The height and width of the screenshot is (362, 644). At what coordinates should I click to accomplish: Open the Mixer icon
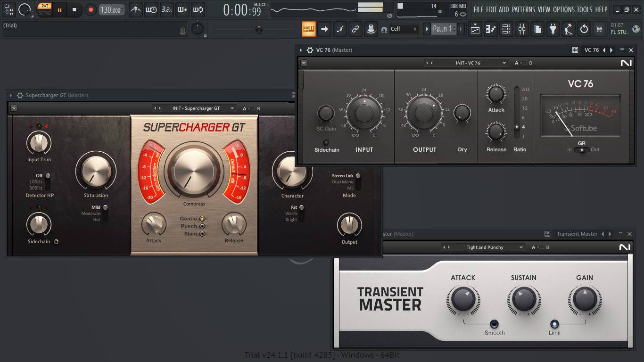click(522, 29)
